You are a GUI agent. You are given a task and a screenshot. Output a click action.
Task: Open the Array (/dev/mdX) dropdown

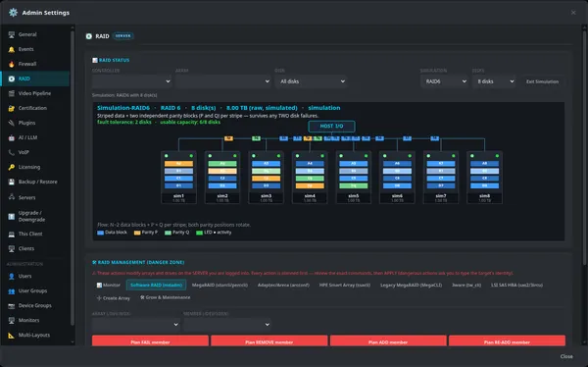pos(136,324)
